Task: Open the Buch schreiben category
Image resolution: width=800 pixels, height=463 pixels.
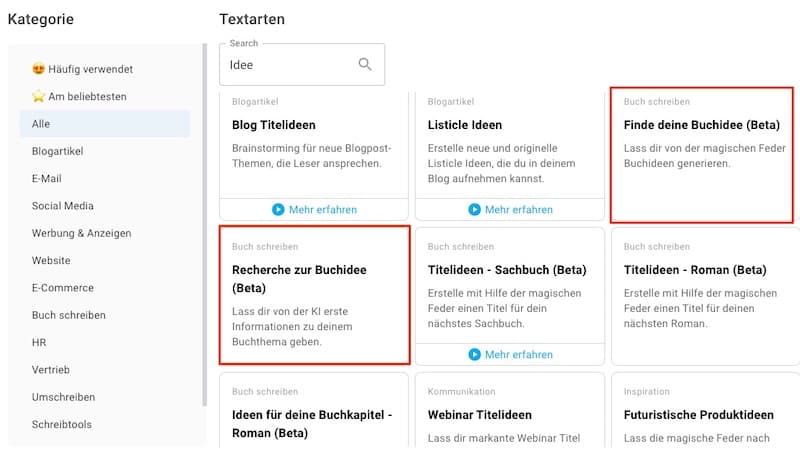Action: (68, 315)
